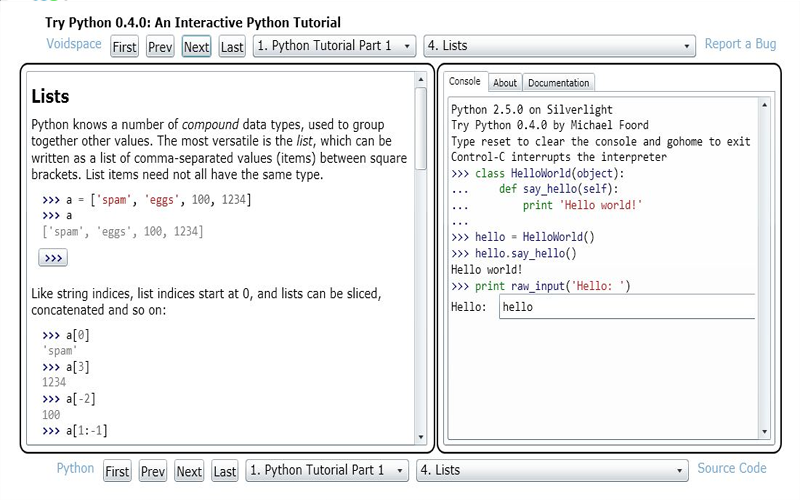Click the top Last navigation button
The width and height of the screenshot is (800, 500).
click(232, 47)
